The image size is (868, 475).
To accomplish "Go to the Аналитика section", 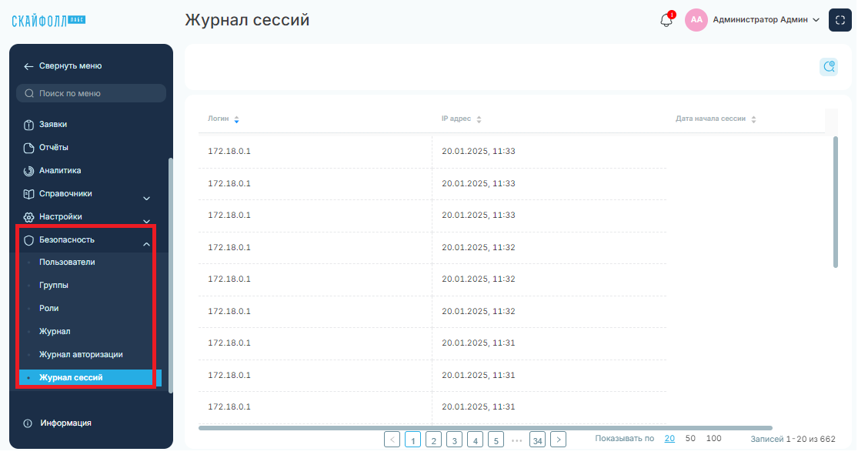I will 60,170.
